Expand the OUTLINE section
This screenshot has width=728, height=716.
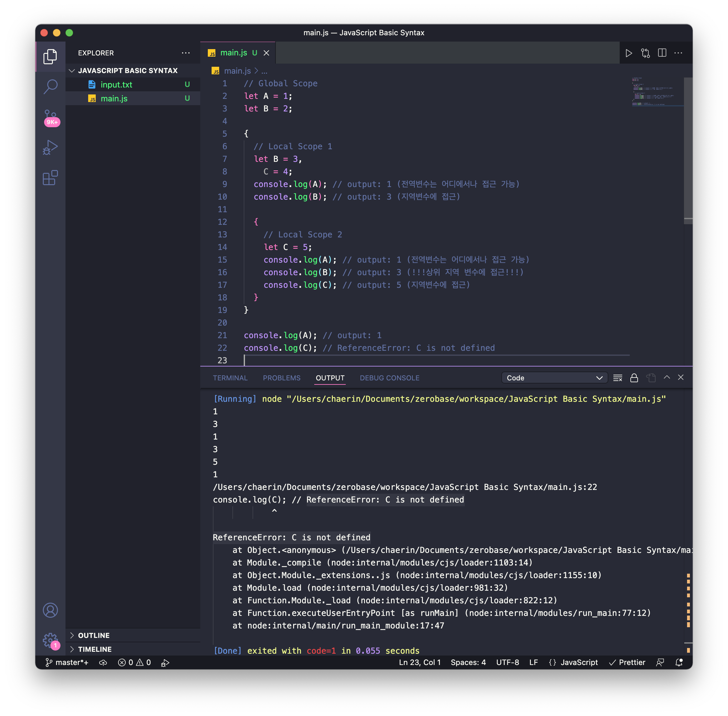point(94,635)
